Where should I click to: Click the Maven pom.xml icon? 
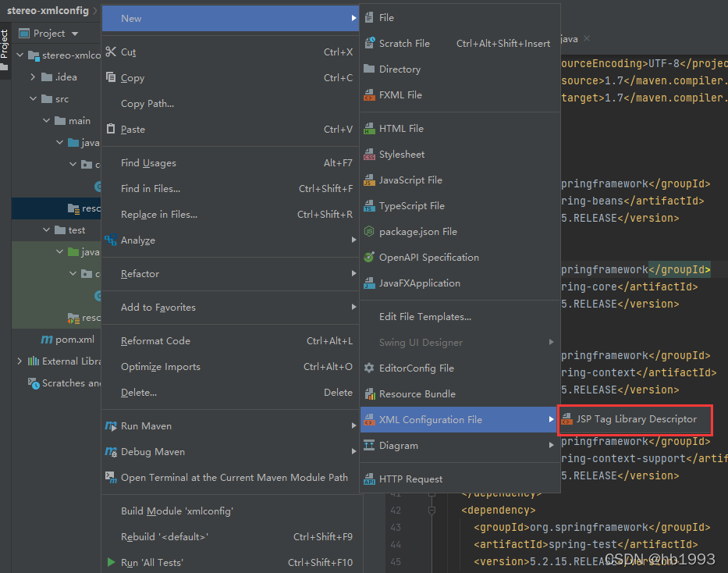tap(47, 340)
